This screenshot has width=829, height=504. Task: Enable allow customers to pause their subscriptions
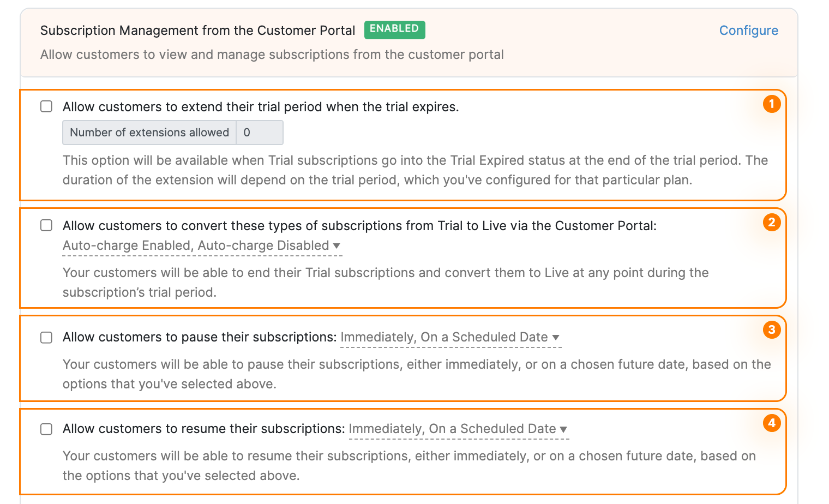point(46,338)
